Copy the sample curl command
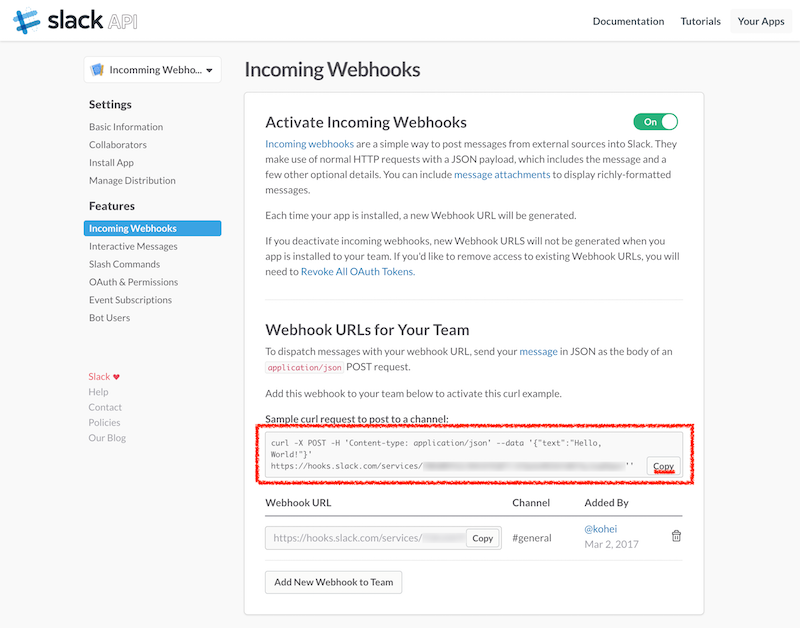800x628 pixels. (663, 466)
